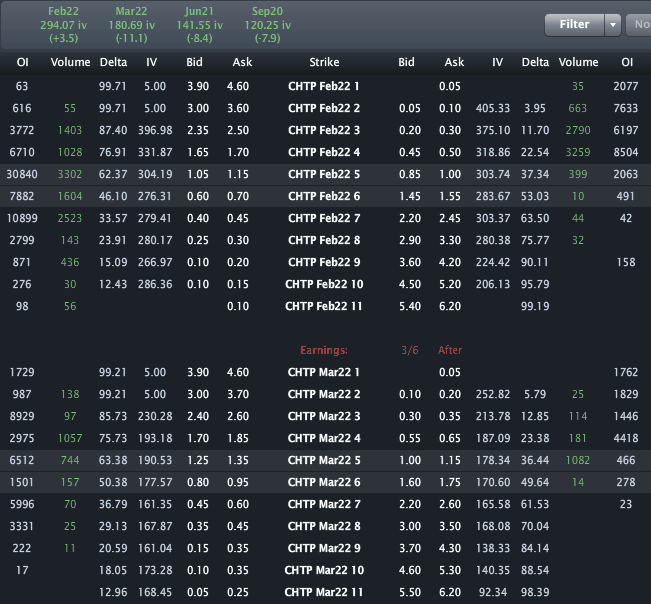Screen dimensions: 651x604
Task: Sort by the Strike column header
Action: (x=323, y=62)
